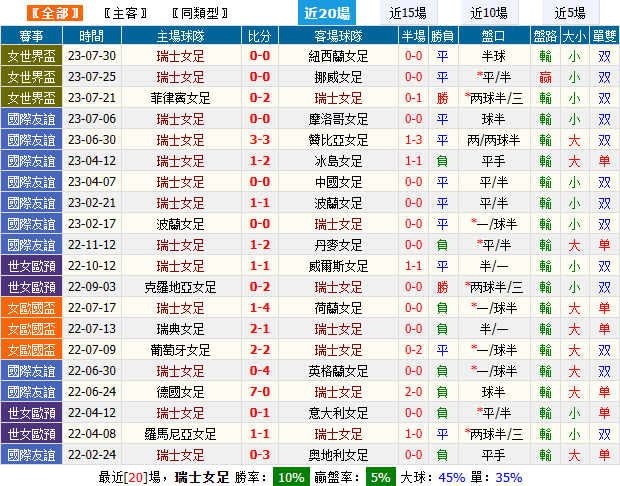Click the 比分 column header
The height and width of the screenshot is (486, 620).
260,35
